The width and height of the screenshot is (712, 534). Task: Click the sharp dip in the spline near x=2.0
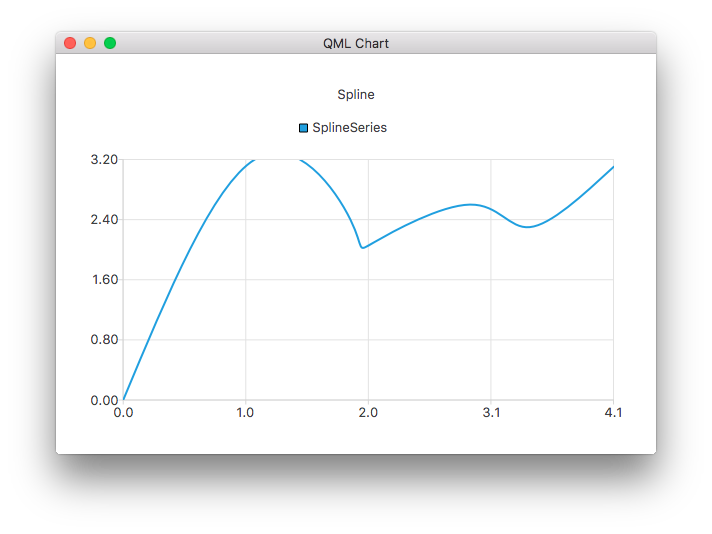pos(362,247)
